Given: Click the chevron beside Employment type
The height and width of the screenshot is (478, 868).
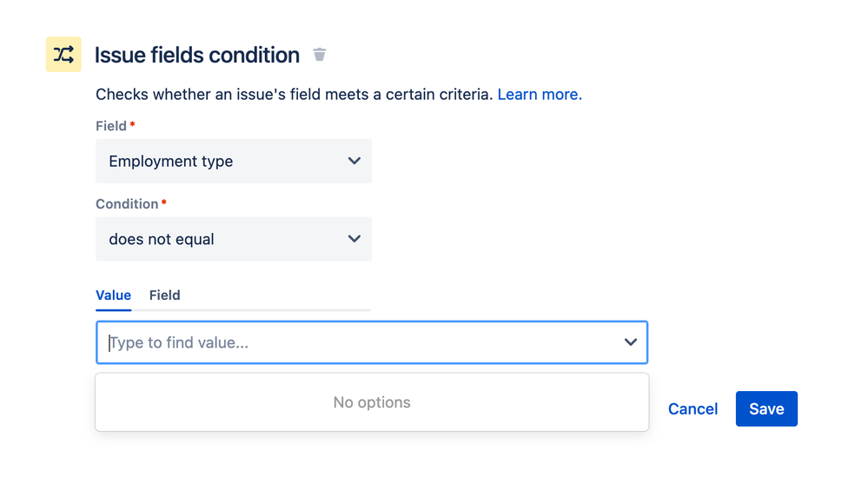Looking at the screenshot, I should pyautogui.click(x=354, y=161).
